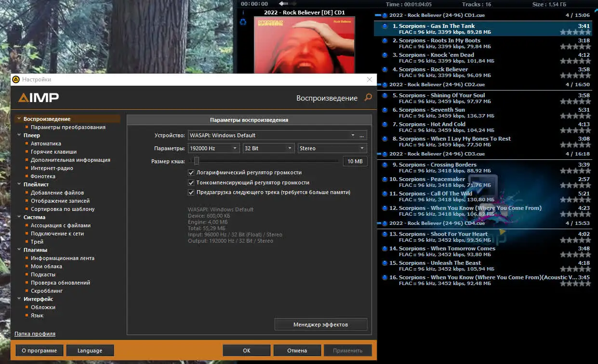Rate Seventh Sun using its star rating
This screenshot has height=364, width=598.
575,116
